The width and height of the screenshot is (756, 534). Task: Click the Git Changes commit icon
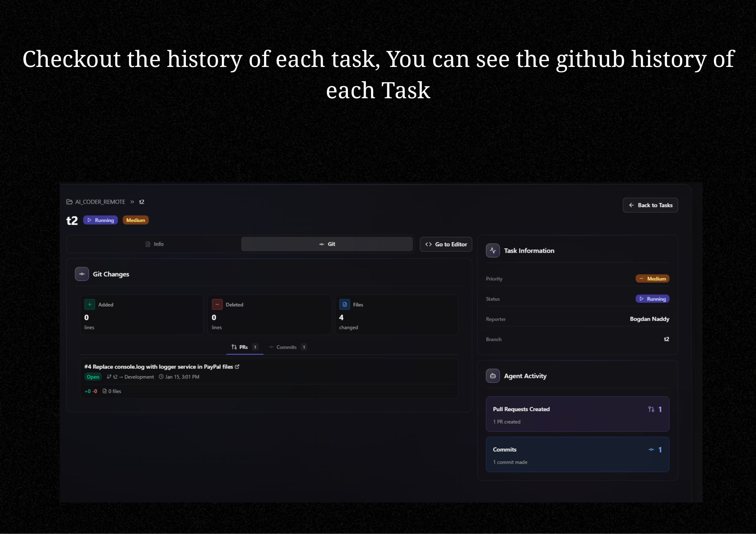(82, 274)
